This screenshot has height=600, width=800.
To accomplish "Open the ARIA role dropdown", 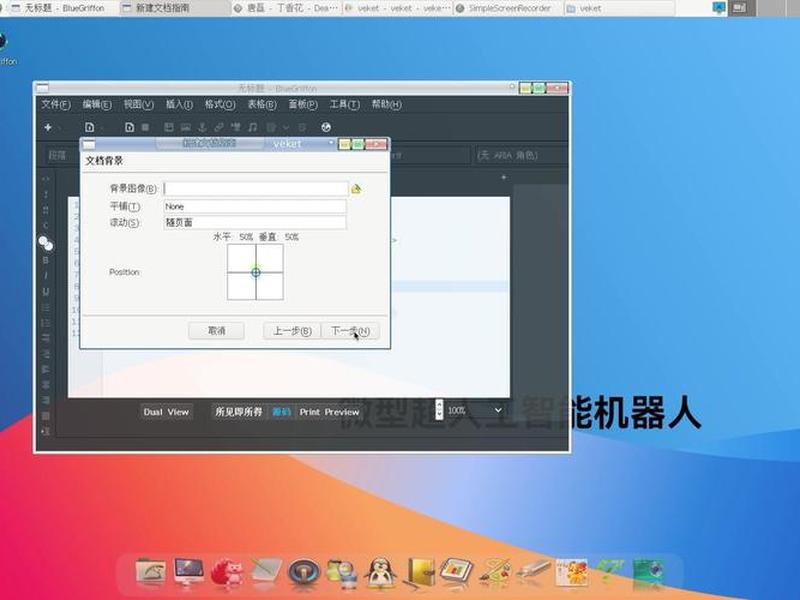I will [x=521, y=155].
